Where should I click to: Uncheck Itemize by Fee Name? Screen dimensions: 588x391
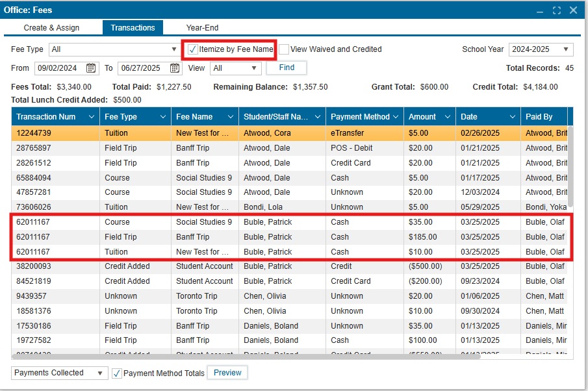pos(193,49)
